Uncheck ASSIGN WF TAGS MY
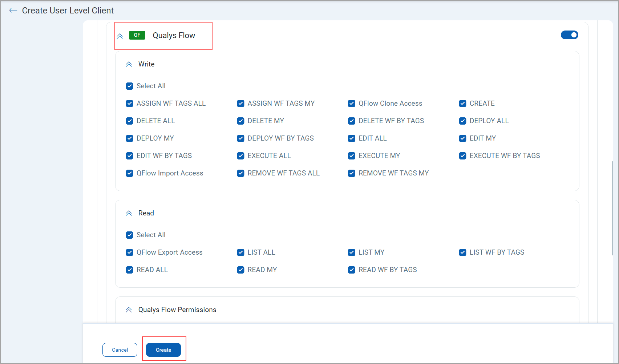The width and height of the screenshot is (619, 364). [240, 104]
